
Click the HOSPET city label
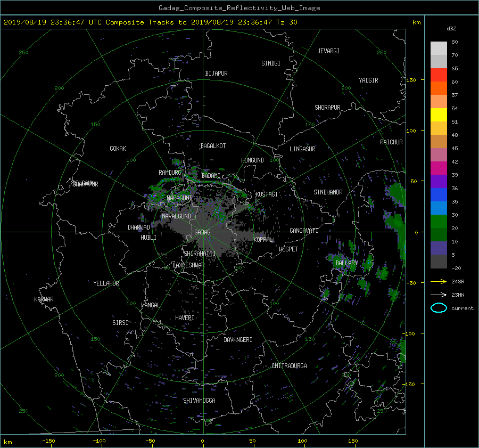click(288, 249)
